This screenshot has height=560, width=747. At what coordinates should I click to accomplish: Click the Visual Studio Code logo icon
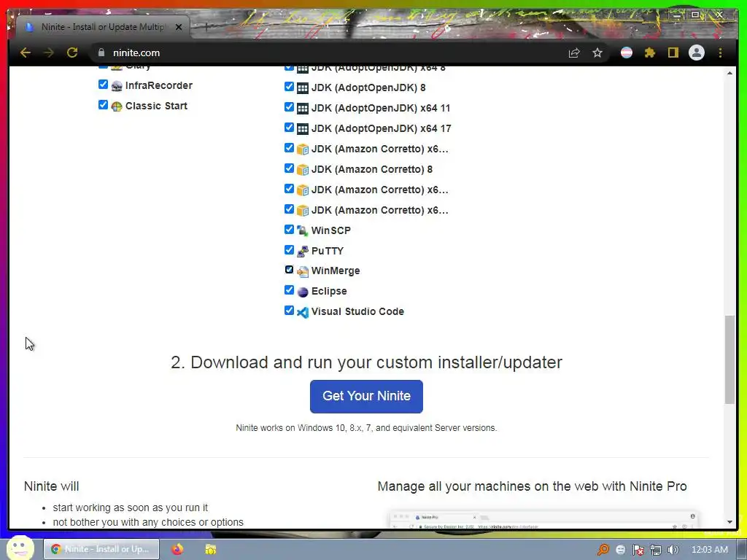pos(303,312)
